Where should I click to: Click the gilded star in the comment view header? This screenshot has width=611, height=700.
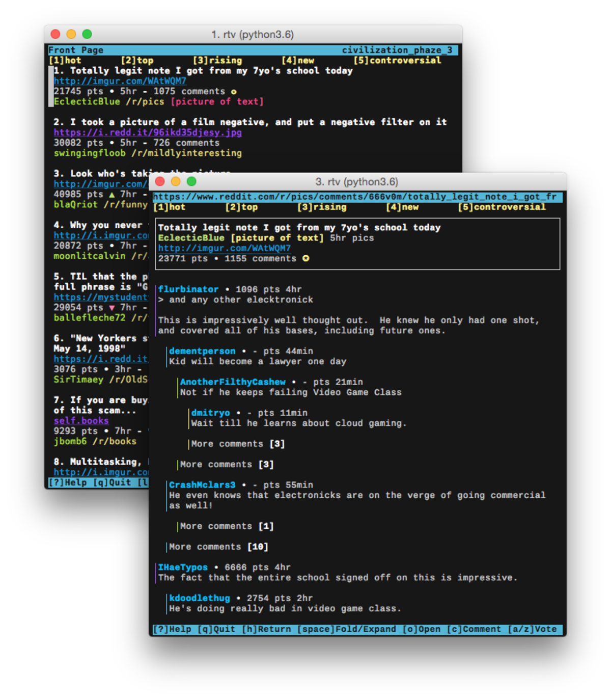(304, 258)
